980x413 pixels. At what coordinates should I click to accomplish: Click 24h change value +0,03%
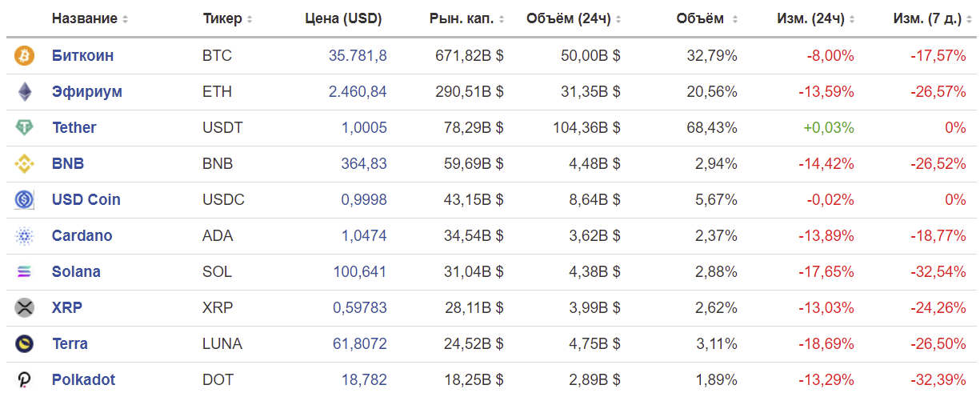point(829,128)
